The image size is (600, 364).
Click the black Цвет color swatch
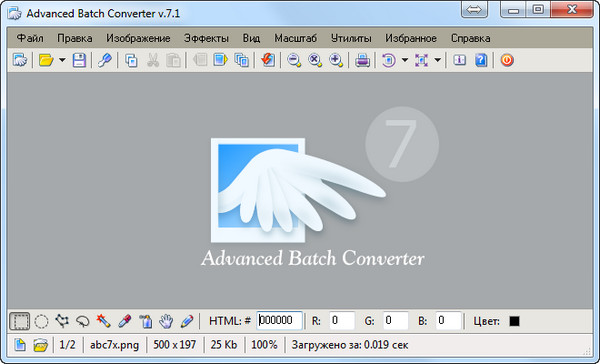click(514, 321)
